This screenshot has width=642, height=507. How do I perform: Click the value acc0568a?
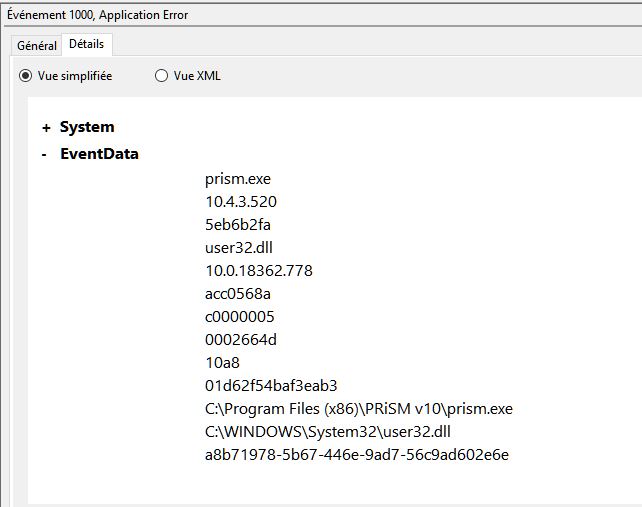click(238, 294)
